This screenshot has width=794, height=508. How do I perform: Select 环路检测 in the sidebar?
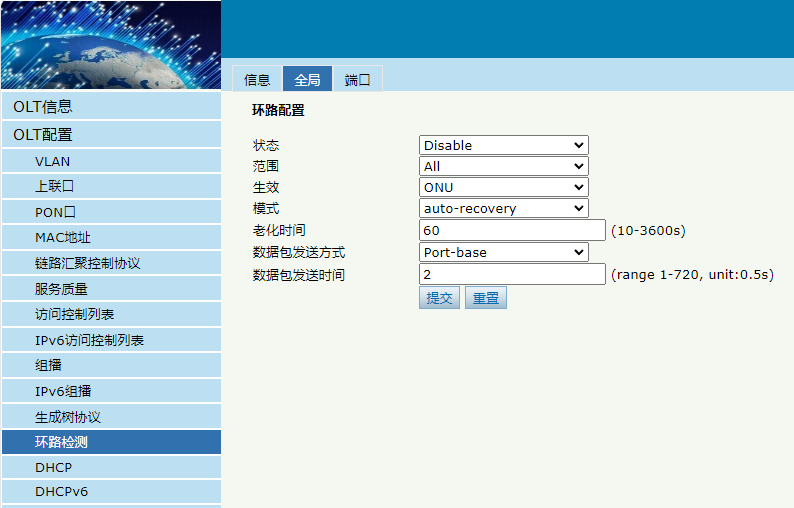[x=111, y=442]
